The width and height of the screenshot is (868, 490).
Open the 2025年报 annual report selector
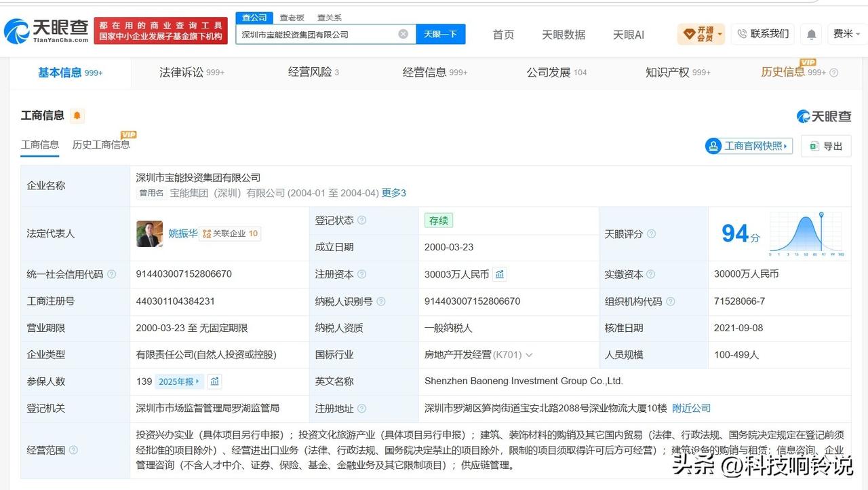179,381
